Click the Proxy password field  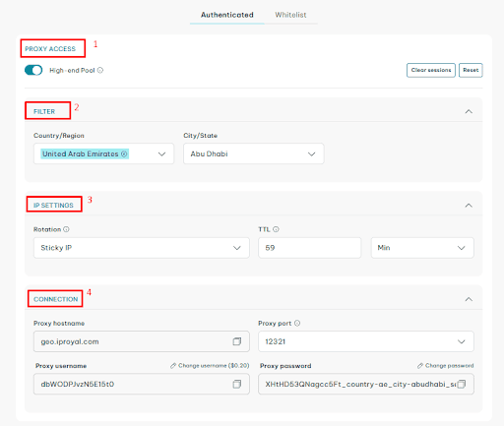point(366,384)
